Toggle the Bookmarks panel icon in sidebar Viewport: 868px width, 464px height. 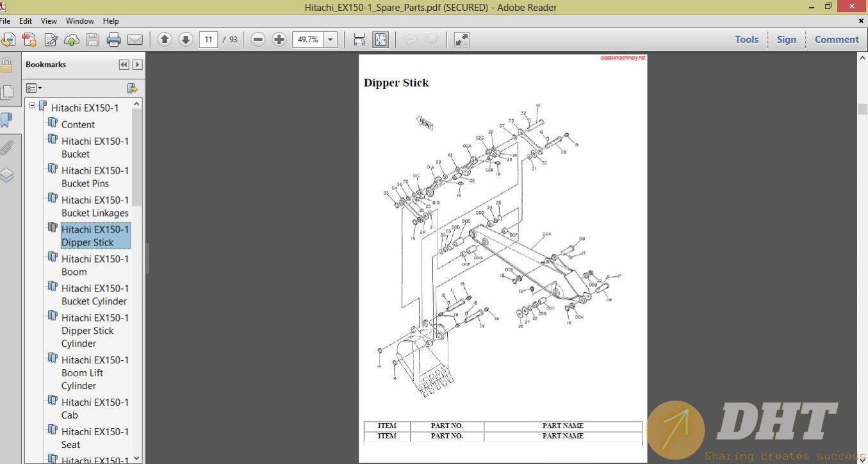point(6,120)
